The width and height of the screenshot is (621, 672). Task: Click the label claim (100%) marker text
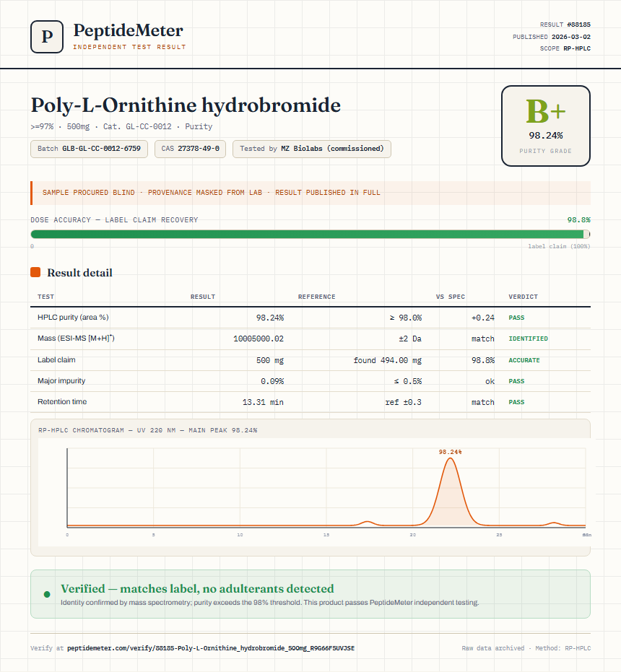pos(559,246)
